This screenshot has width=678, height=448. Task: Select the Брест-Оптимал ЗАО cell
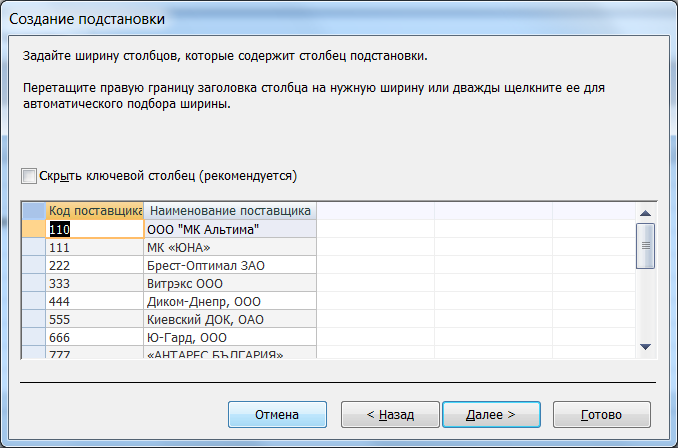pos(230,266)
